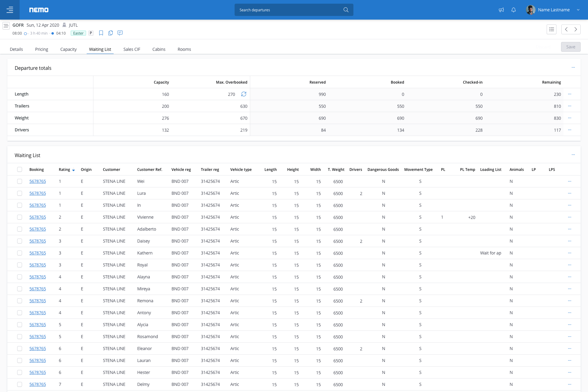Click the bookmark icon next to Easter

(101, 33)
